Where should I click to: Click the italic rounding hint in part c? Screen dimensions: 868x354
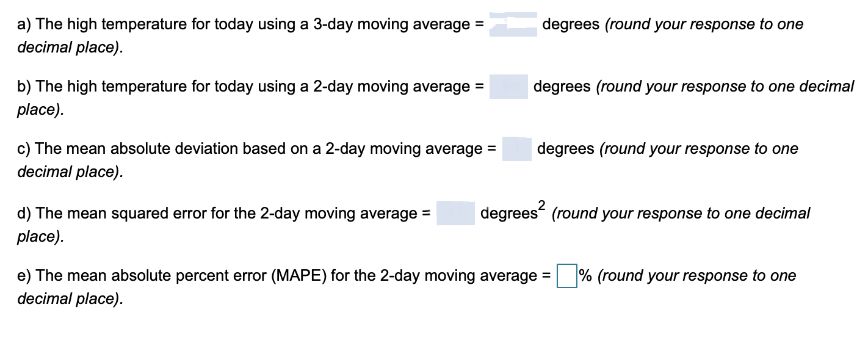point(699,149)
